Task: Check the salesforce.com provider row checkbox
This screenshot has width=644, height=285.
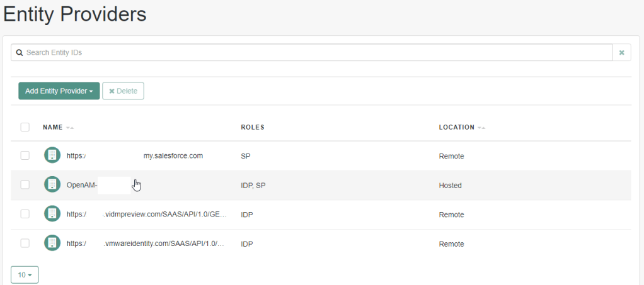Action: [x=25, y=155]
